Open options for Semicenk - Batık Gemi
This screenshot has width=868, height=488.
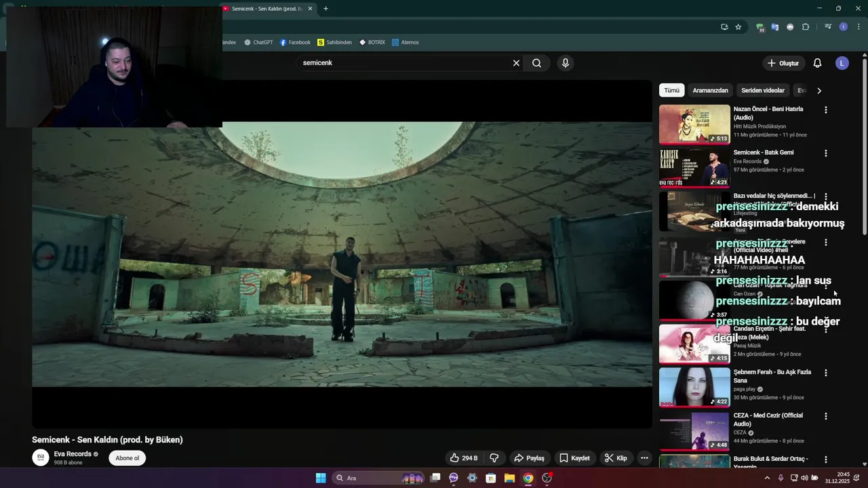[x=825, y=153]
